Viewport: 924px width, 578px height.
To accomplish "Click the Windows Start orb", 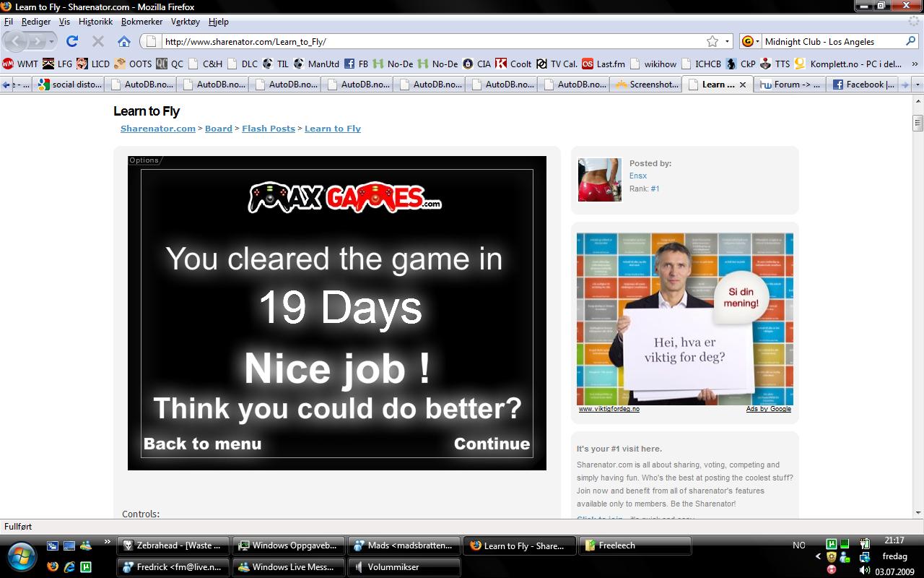I will coord(22,556).
